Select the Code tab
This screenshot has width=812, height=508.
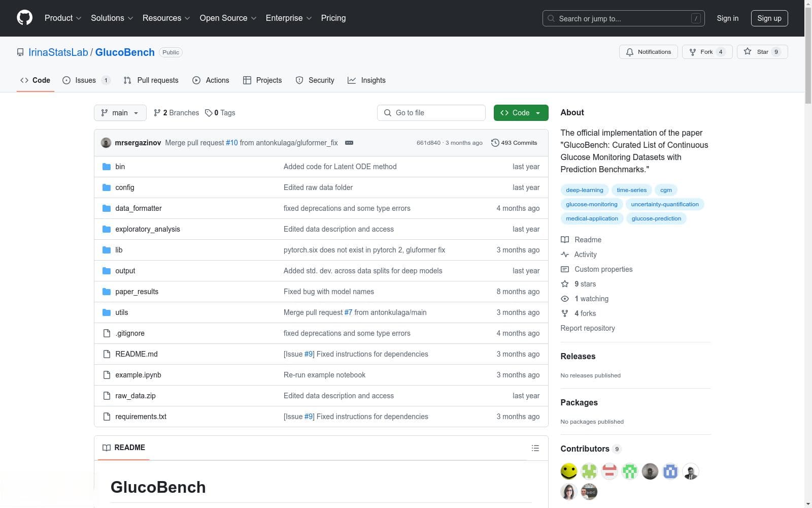[x=35, y=80]
